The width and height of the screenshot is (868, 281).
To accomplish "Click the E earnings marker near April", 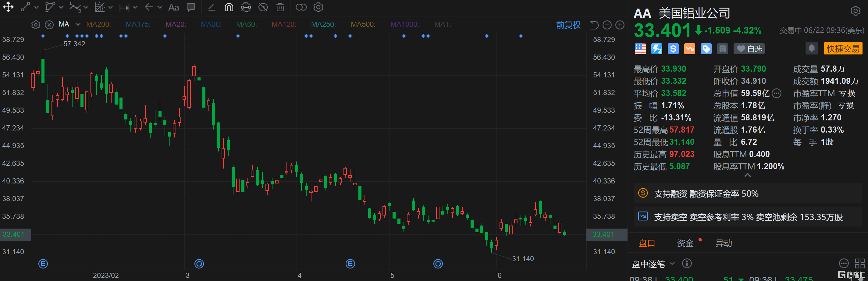I will pyautogui.click(x=350, y=264).
